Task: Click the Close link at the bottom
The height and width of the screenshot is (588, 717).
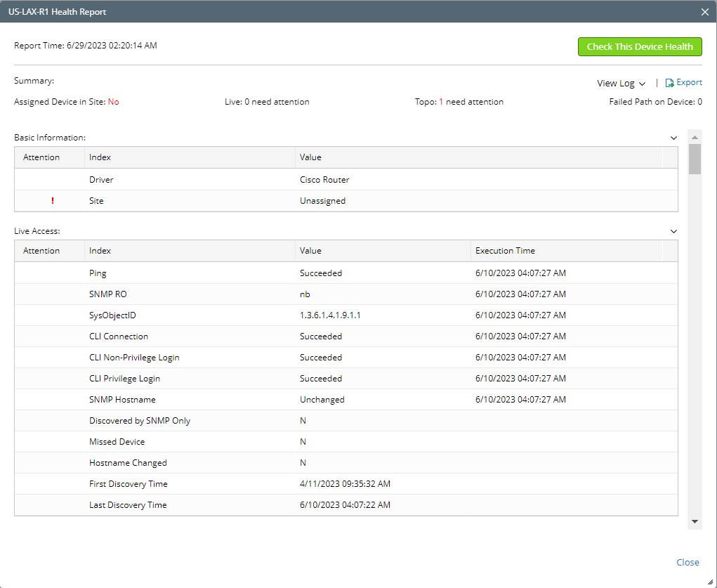Action: point(688,562)
